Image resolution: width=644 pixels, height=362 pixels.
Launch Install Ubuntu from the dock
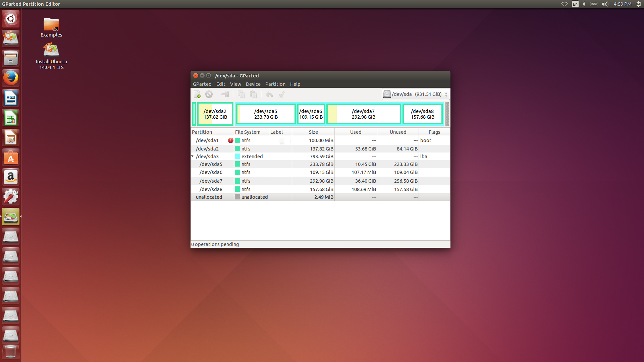[x=11, y=38]
